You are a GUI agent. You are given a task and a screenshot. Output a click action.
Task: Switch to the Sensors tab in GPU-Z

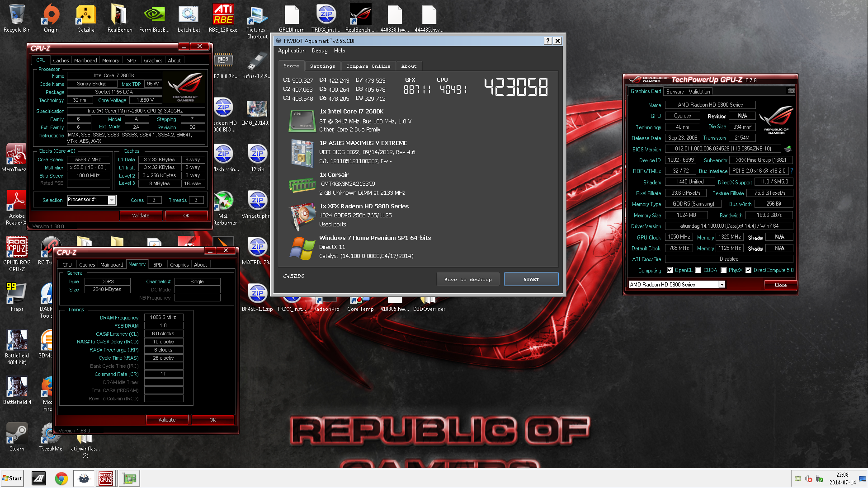point(675,91)
